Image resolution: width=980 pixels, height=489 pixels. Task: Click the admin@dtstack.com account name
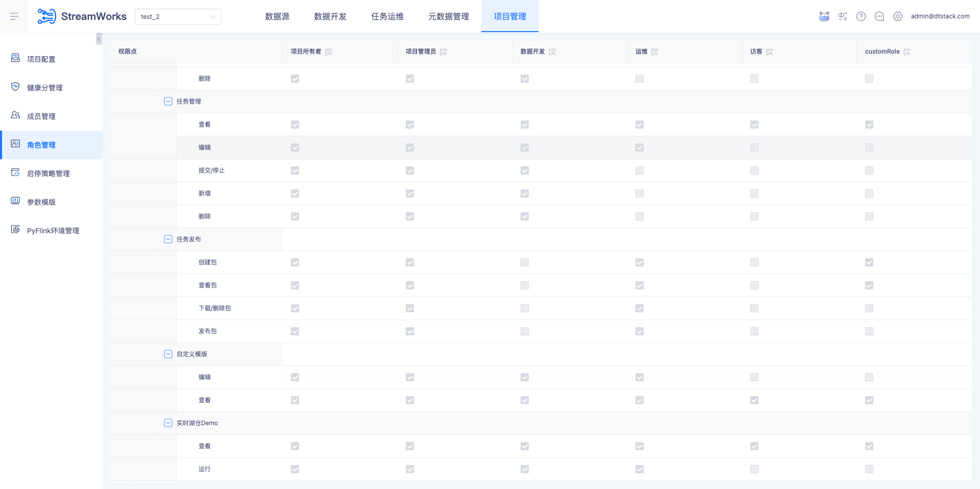[940, 16]
